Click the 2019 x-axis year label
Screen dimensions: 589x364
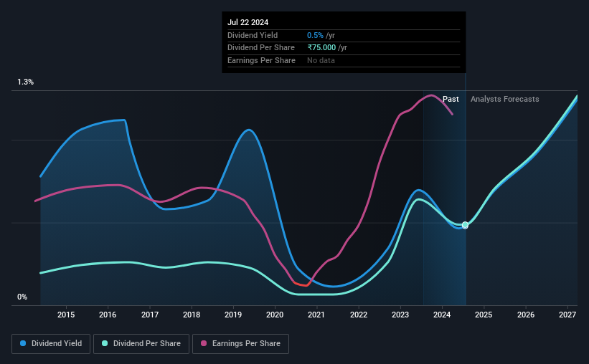point(233,315)
